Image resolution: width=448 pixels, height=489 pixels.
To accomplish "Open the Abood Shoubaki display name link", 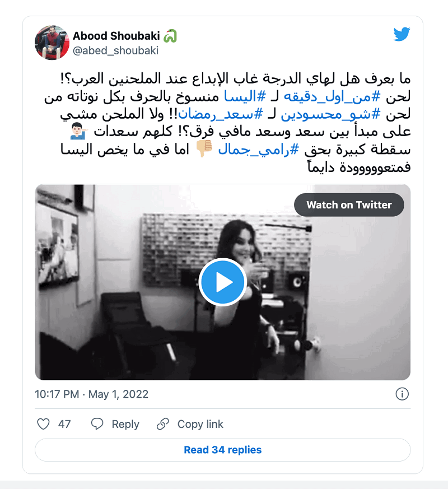I will 116,36.
